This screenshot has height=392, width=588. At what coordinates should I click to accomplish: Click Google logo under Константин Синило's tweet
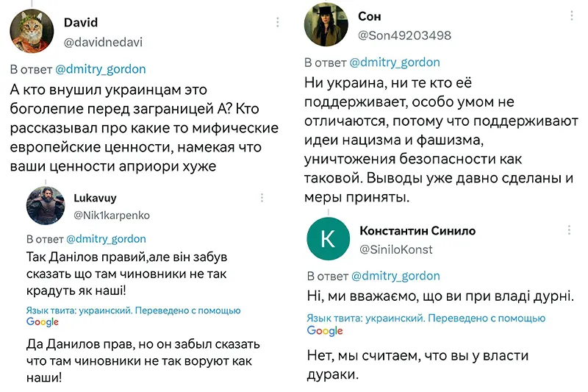[x=325, y=330]
